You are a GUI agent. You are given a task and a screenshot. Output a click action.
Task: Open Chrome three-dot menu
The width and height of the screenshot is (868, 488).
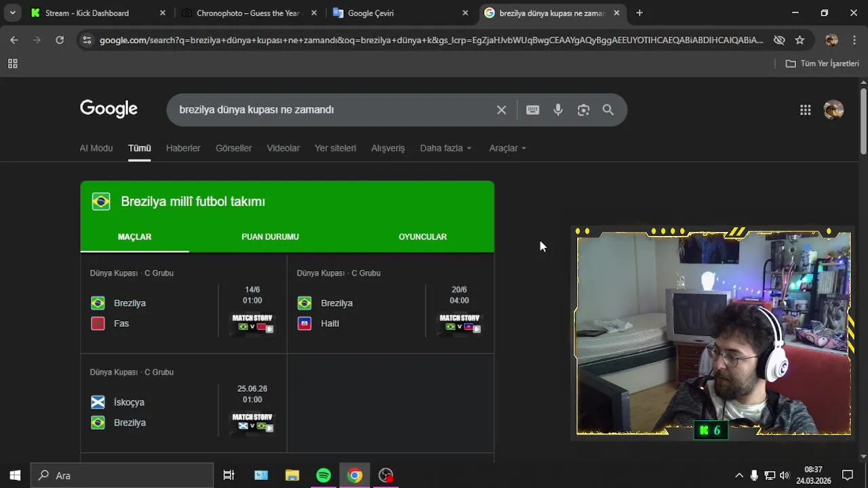854,40
